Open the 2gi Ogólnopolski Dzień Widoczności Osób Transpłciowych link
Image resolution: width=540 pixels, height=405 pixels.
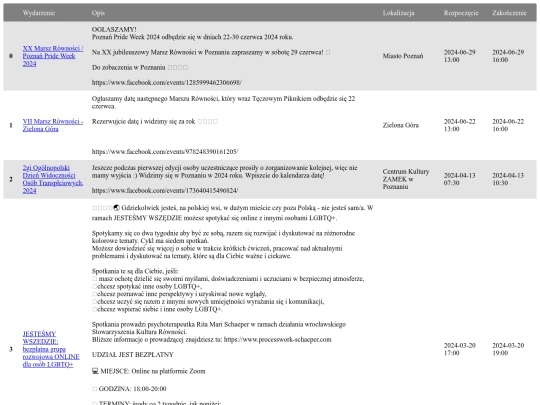tap(53, 179)
